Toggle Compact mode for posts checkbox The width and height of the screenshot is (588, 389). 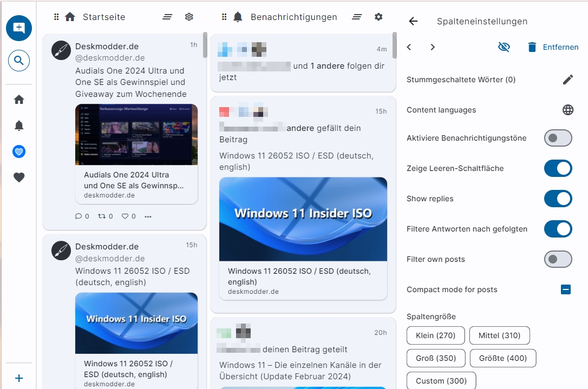(566, 289)
